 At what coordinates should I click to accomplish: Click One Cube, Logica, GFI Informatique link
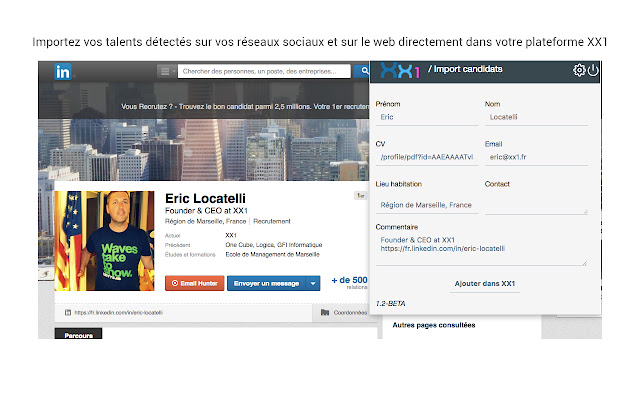click(274, 245)
